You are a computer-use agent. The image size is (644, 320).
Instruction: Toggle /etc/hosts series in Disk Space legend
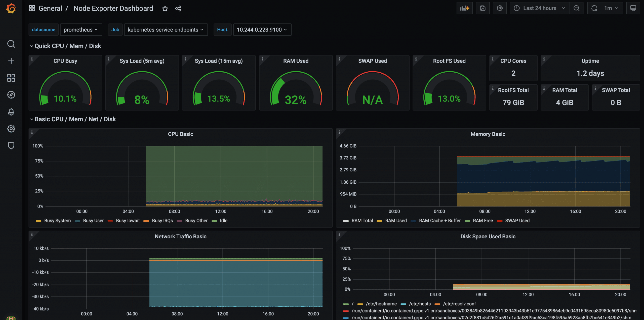pyautogui.click(x=420, y=304)
